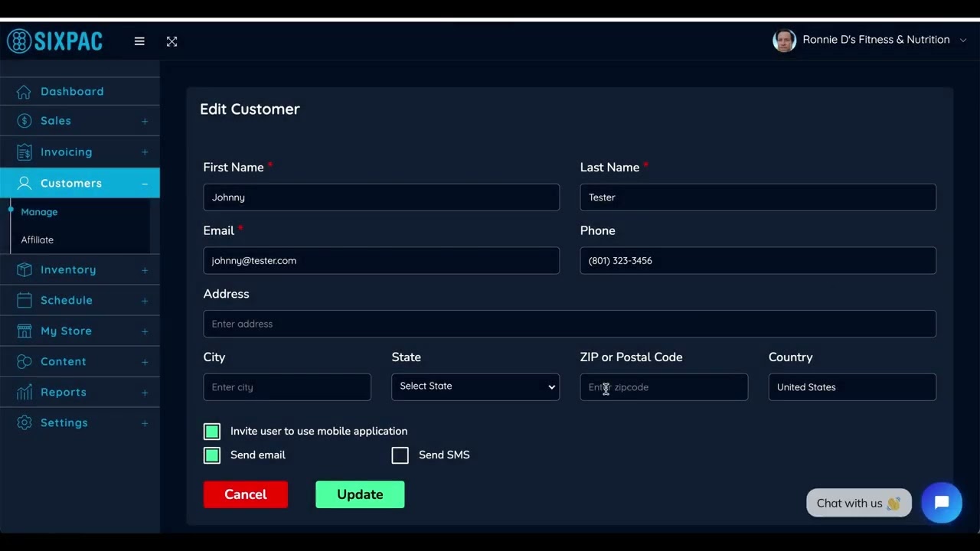Open Manage under Customers

tap(39, 212)
